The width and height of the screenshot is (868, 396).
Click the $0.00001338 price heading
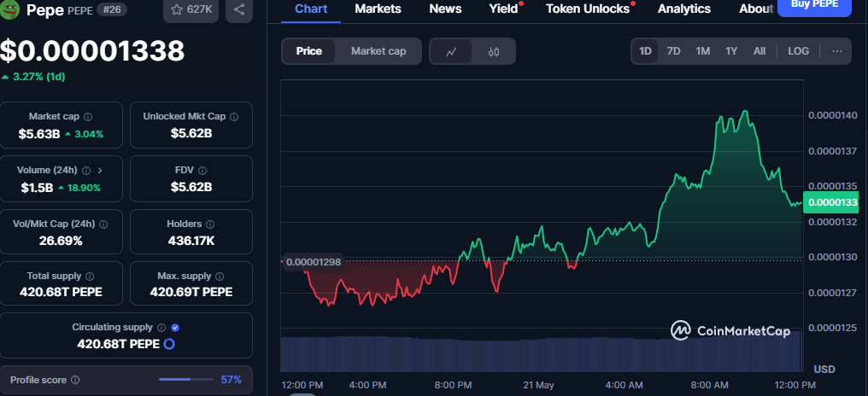click(92, 51)
